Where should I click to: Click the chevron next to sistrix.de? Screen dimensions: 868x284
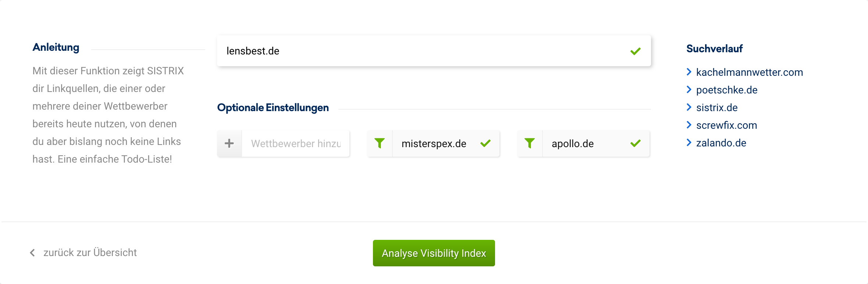[689, 107]
